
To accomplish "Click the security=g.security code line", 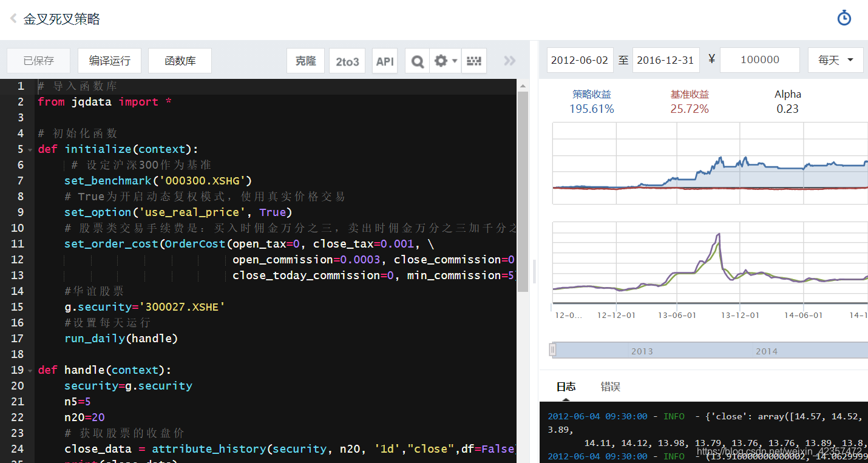I will tap(128, 386).
